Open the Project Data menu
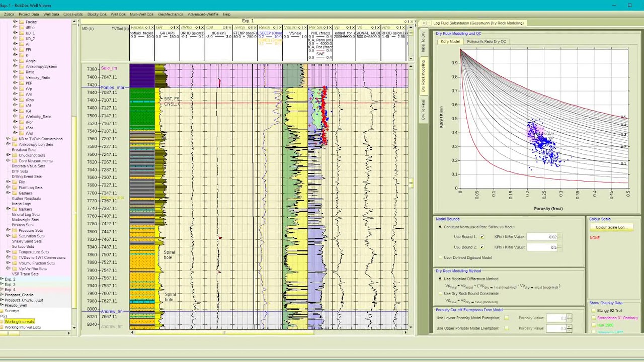644x362 pixels. click(x=29, y=14)
